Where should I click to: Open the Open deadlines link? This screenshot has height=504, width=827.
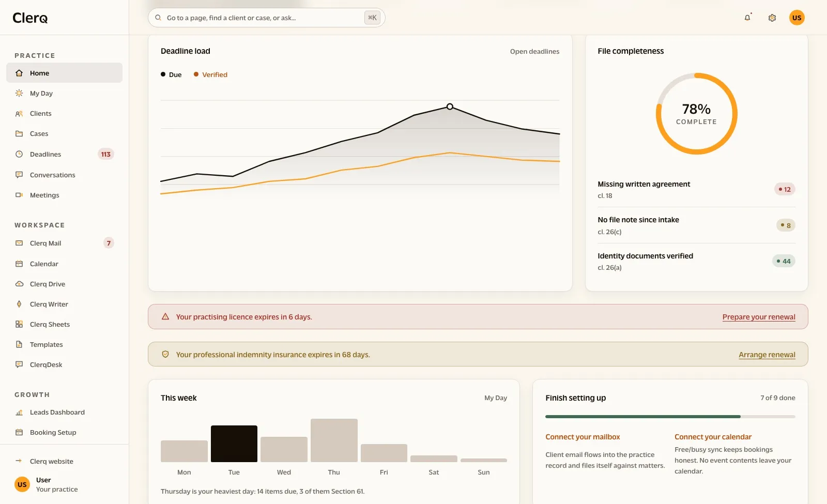pyautogui.click(x=534, y=51)
